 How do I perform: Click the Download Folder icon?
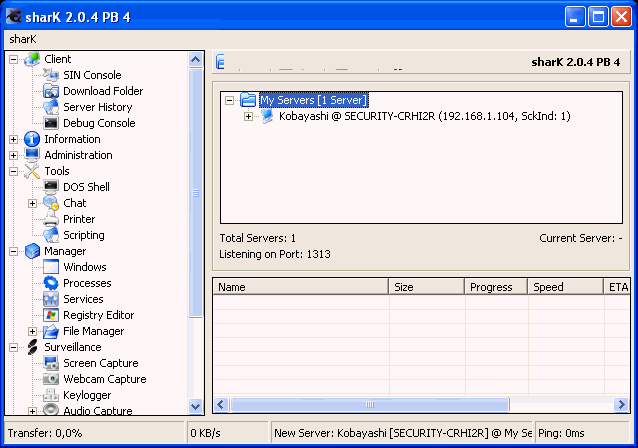point(51,91)
